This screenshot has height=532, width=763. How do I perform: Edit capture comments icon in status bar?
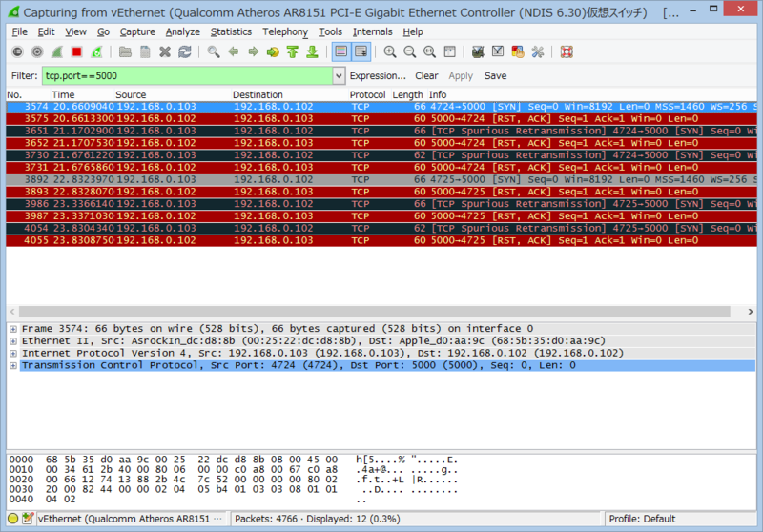coord(28,519)
